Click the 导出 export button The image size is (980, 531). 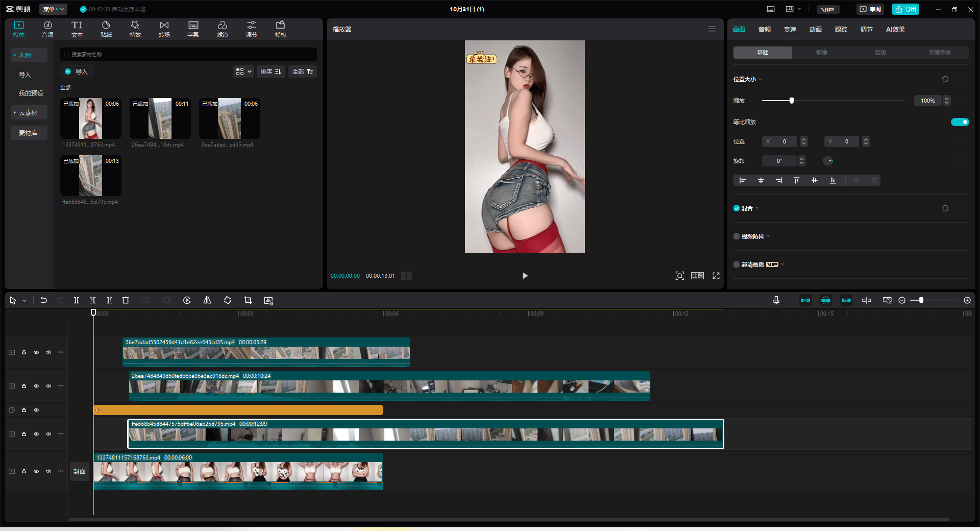905,9
